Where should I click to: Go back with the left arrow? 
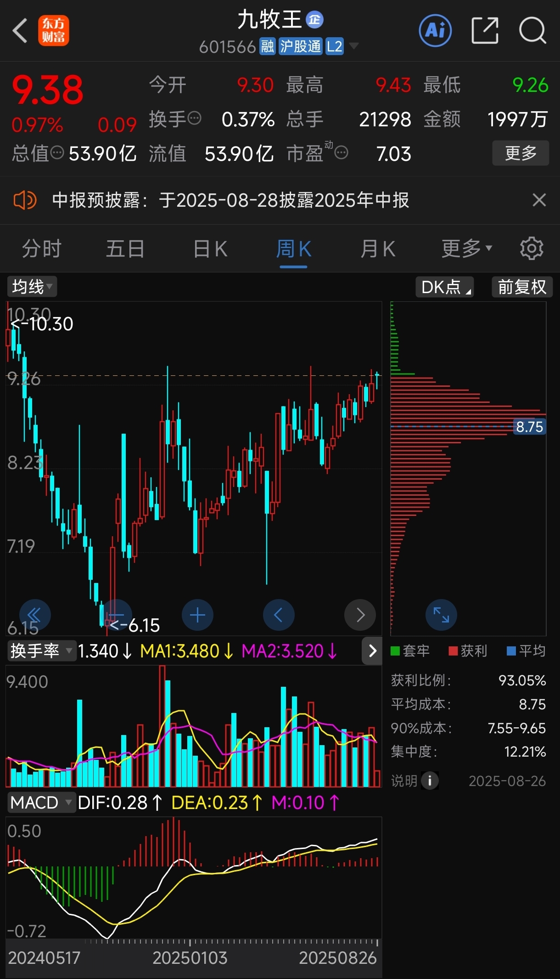tap(20, 31)
